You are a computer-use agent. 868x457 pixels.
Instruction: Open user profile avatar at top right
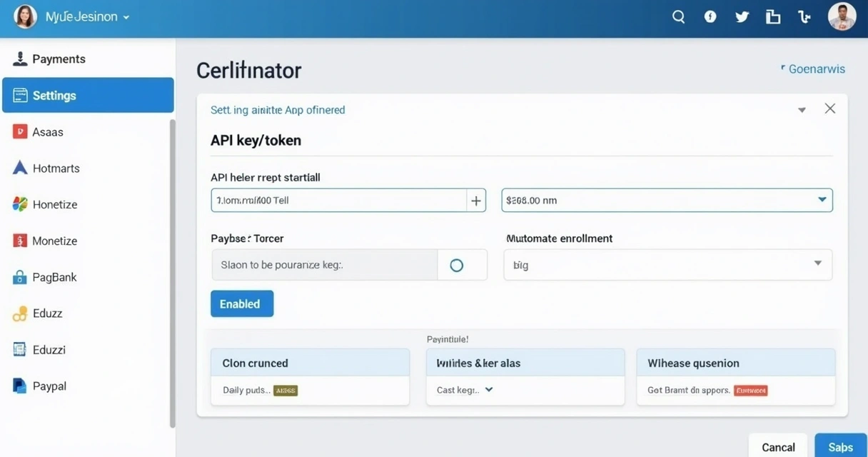tap(842, 16)
